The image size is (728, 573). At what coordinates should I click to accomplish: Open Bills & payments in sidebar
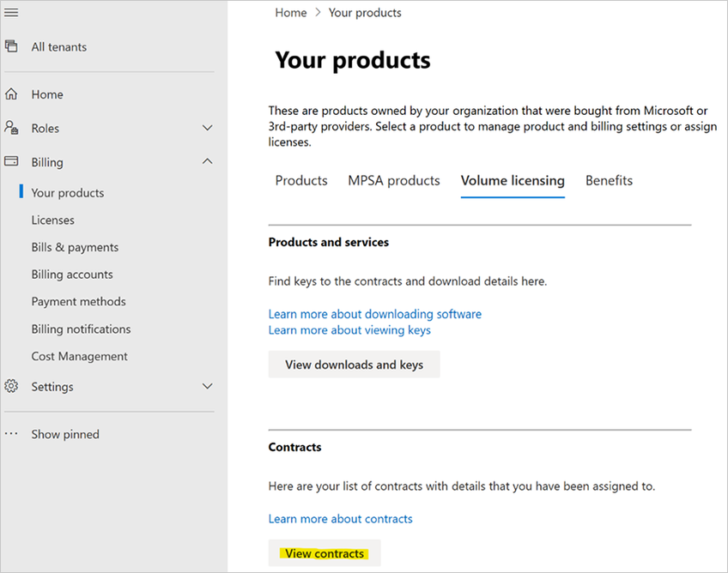(75, 247)
